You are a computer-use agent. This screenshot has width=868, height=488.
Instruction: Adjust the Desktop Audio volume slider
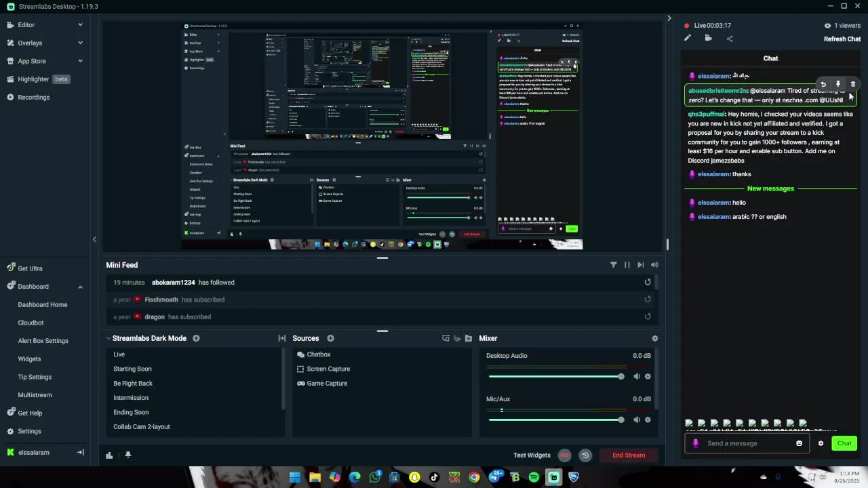coord(556,376)
